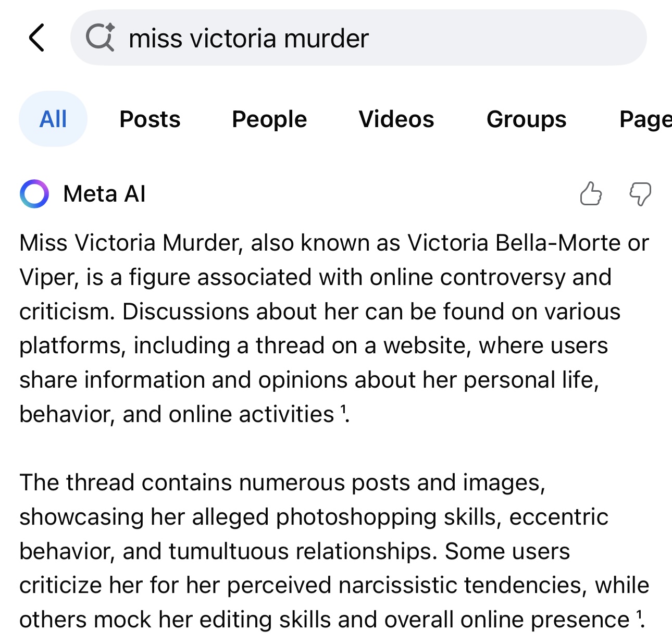The height and width of the screenshot is (644, 672).
Task: Focus the search field containing miss victoria murder
Action: 358,38
